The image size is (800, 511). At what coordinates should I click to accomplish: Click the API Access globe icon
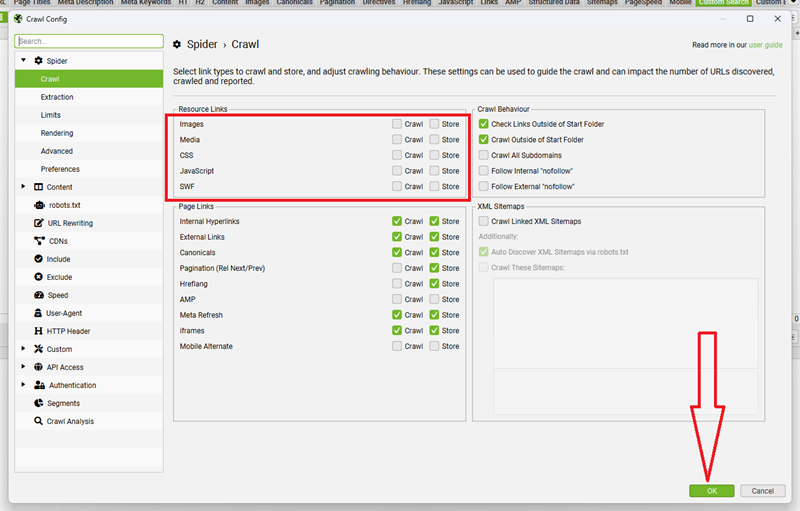[x=38, y=367]
